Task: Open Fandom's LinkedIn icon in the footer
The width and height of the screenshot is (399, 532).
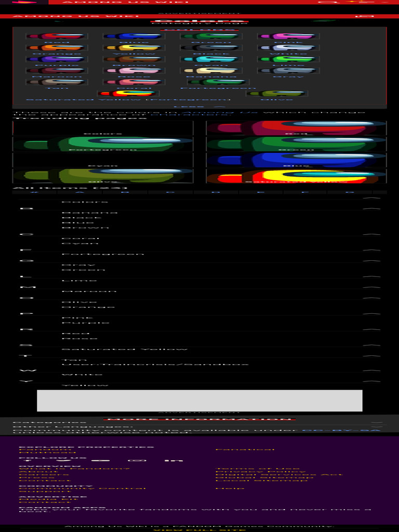Action: coord(174,460)
